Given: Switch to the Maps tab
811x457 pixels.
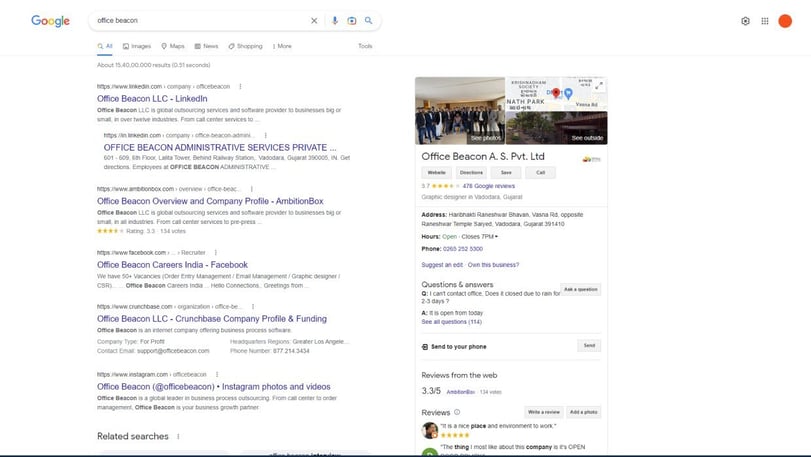Looking at the screenshot, I should (x=173, y=46).
